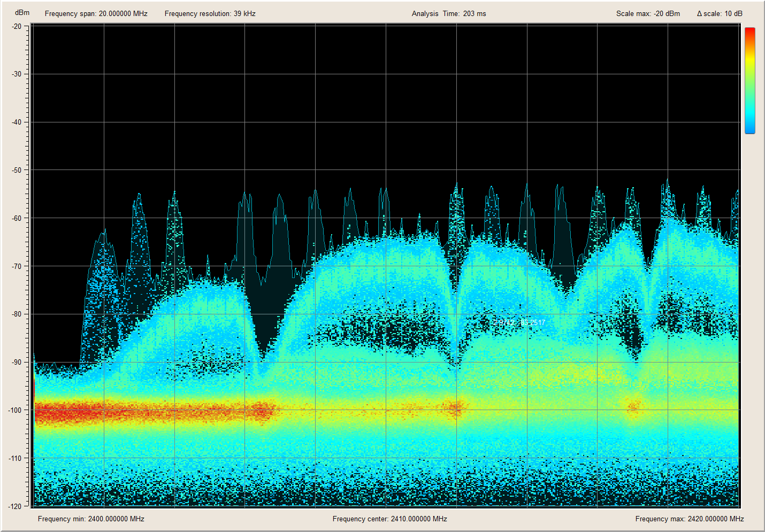Click the -60 tick on the dBm axis
Viewport: 765px width, 532px height.
17,218
